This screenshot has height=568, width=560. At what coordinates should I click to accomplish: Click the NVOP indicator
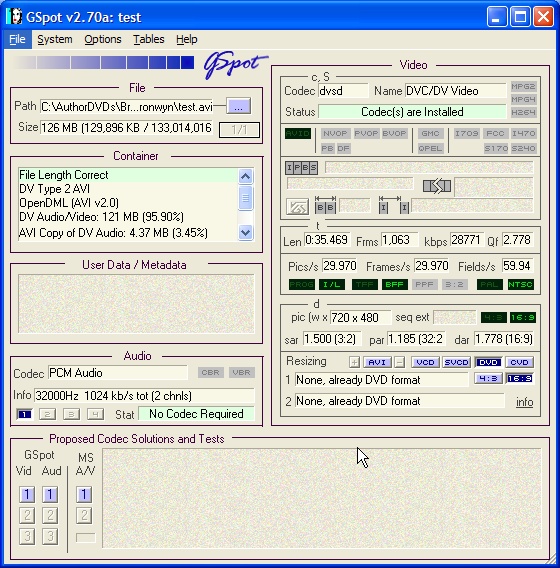click(x=335, y=134)
